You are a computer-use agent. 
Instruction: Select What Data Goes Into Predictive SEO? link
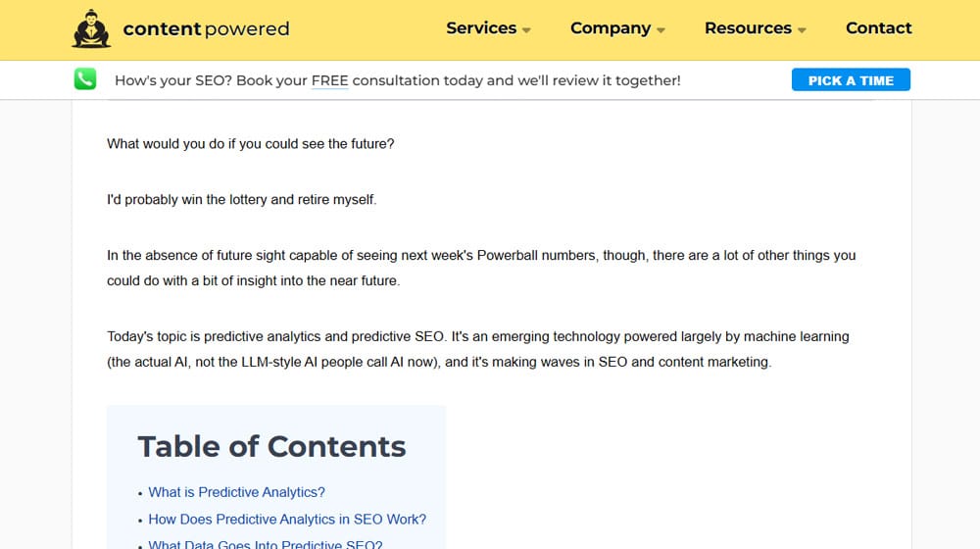pos(265,544)
